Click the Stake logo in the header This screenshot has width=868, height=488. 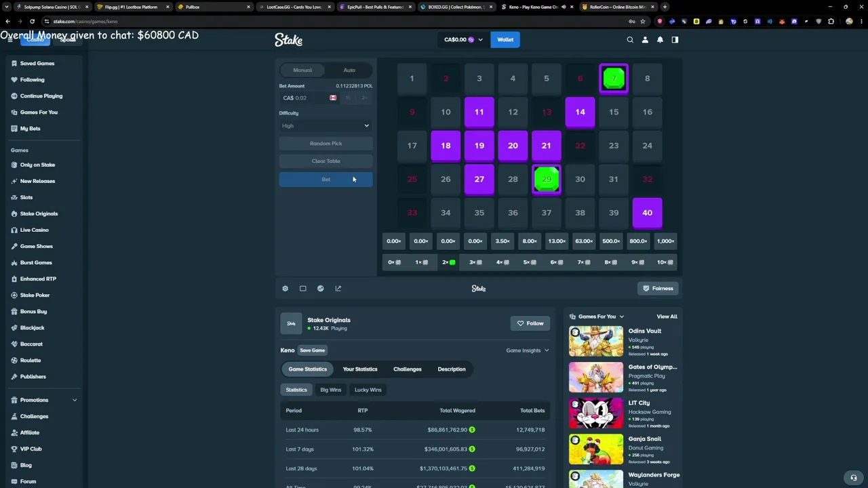pyautogui.click(x=289, y=40)
